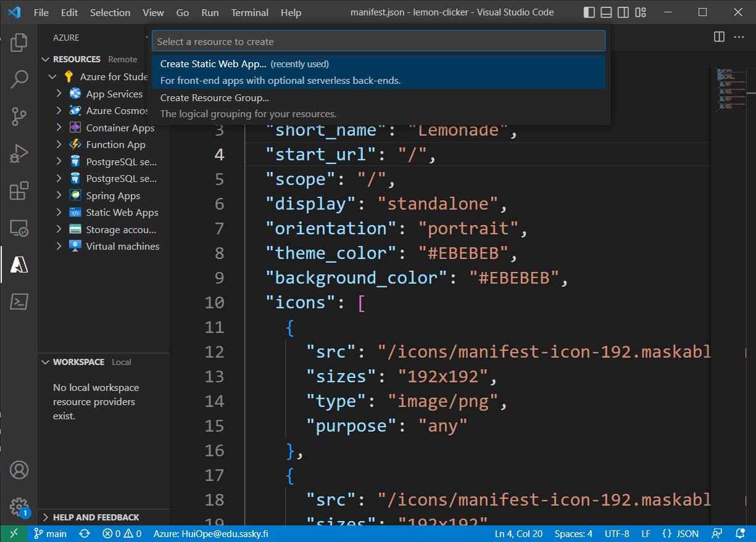The image size is (756, 542).
Task: Open the Search view icon
Action: coord(19,79)
